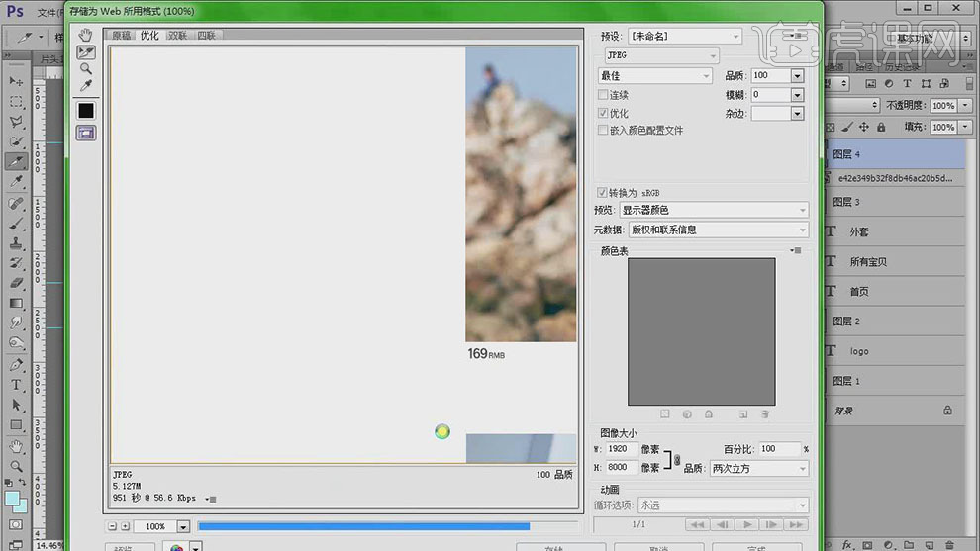The image size is (980, 551).
Task: Toggle constrain proportions link icon
Action: [x=677, y=460]
